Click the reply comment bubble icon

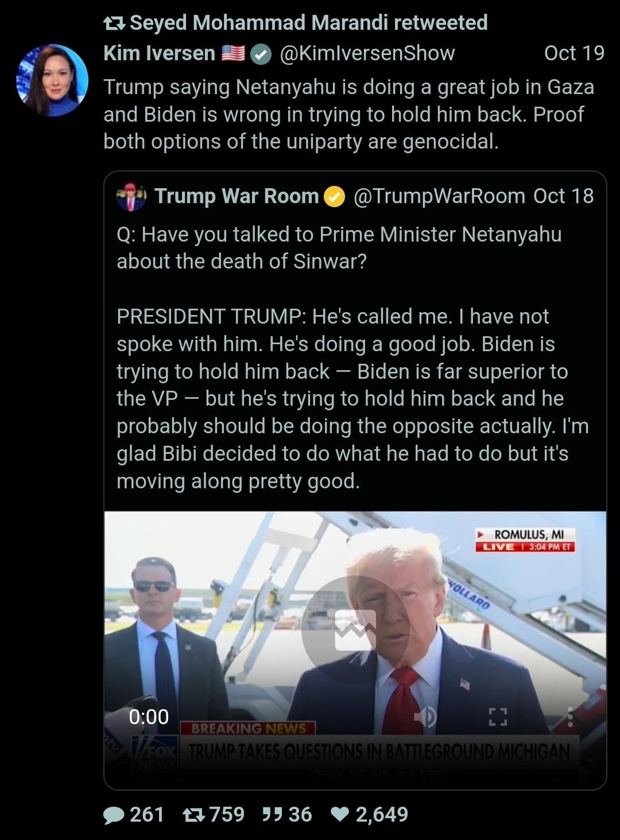(x=114, y=815)
